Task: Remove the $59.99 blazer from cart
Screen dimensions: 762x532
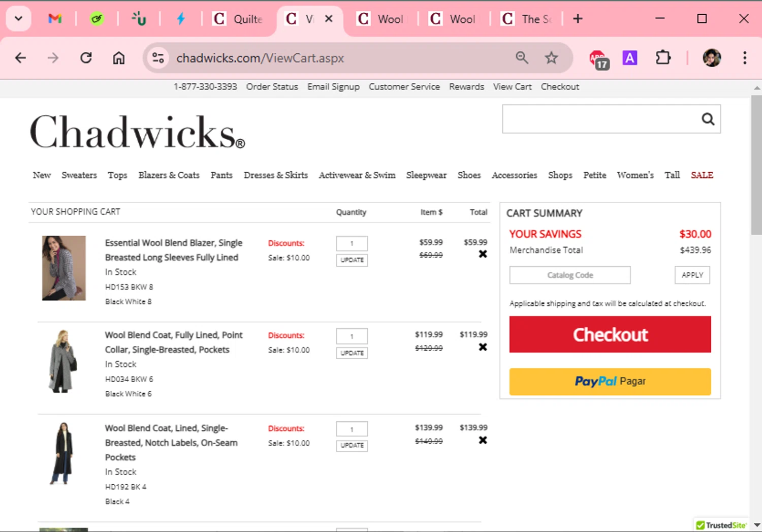Action: pos(483,254)
